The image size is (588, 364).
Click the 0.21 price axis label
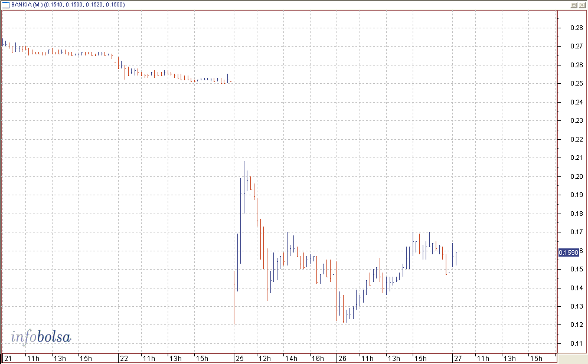(576, 158)
